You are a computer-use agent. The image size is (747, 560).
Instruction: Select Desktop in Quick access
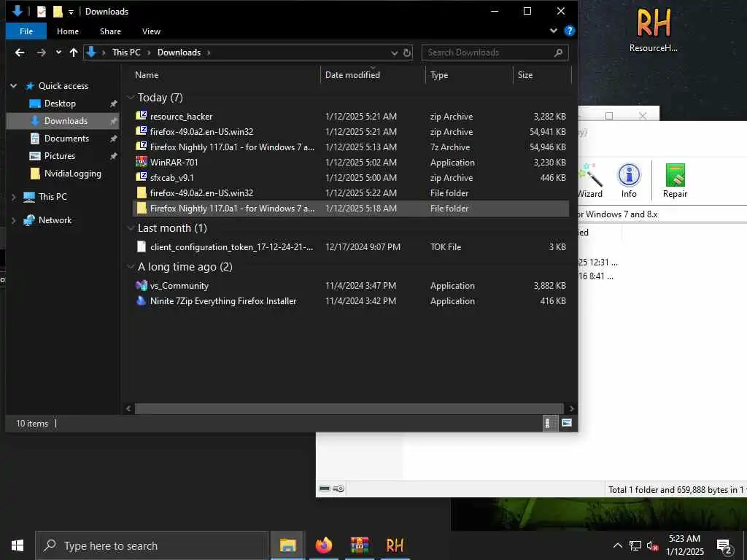click(x=60, y=104)
